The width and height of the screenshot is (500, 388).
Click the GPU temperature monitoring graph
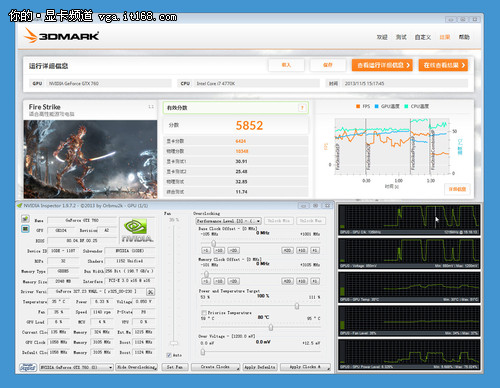click(x=409, y=287)
